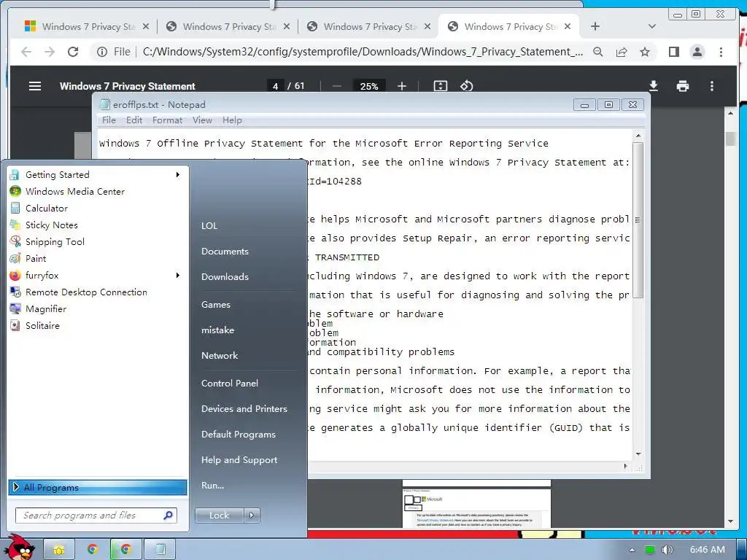Open the PDF viewer sidebar hamburger menu
This screenshot has height=560, width=747.
[35, 86]
